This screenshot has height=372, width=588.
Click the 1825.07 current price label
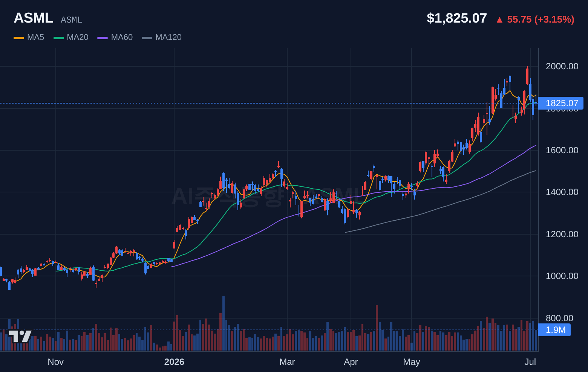[561, 103]
